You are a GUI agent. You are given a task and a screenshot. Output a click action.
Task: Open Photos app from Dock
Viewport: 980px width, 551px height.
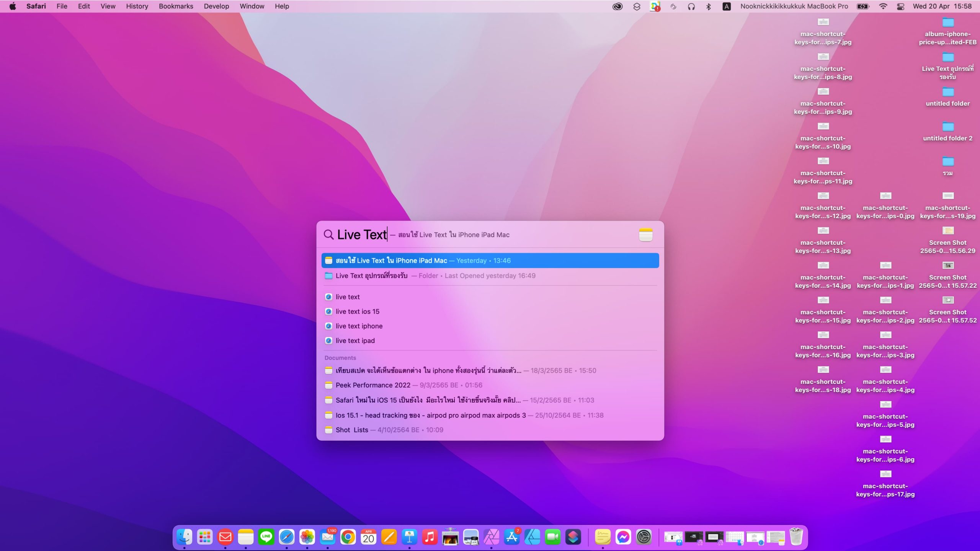tap(307, 537)
